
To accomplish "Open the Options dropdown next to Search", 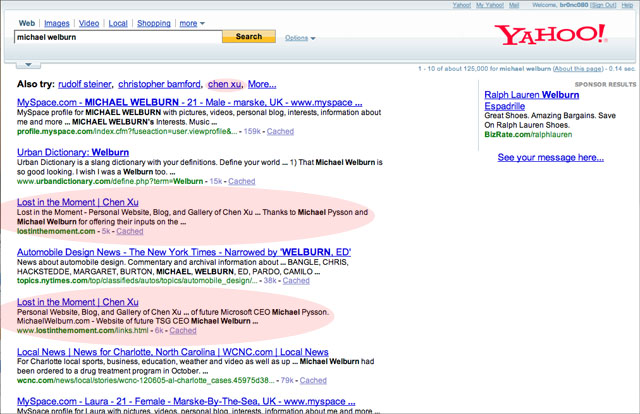I will pos(300,38).
